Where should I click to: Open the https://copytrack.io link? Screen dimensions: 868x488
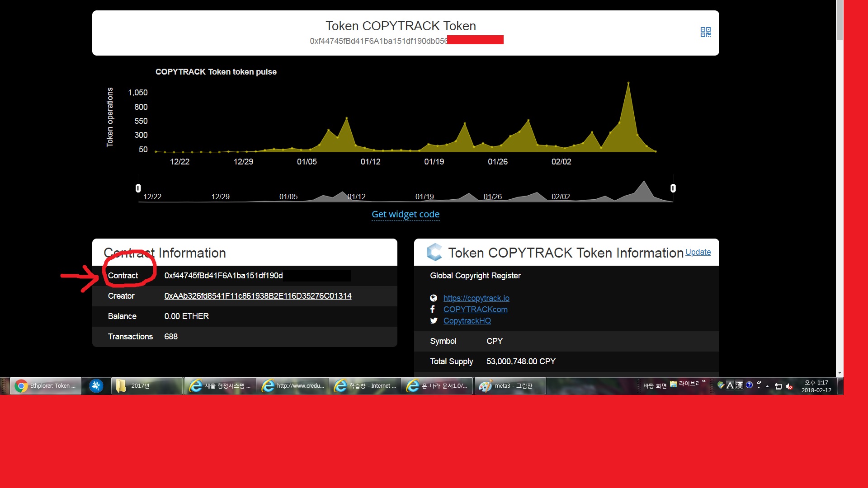point(476,298)
